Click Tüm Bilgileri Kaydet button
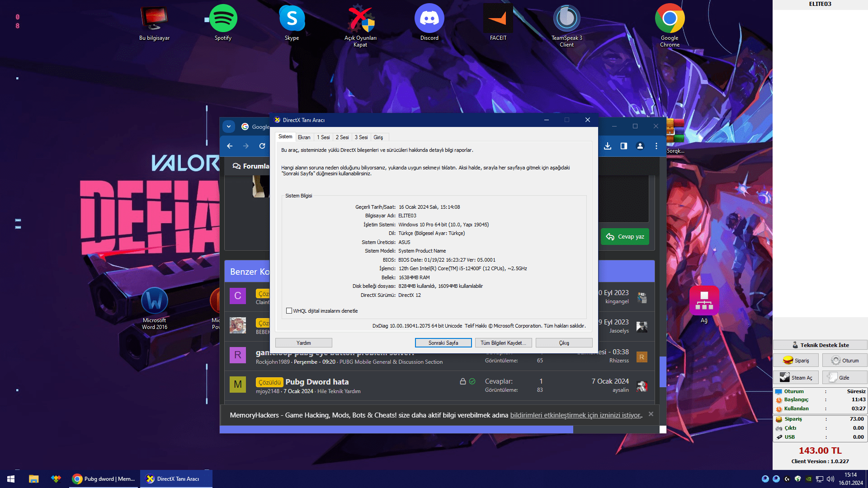 [x=504, y=343]
